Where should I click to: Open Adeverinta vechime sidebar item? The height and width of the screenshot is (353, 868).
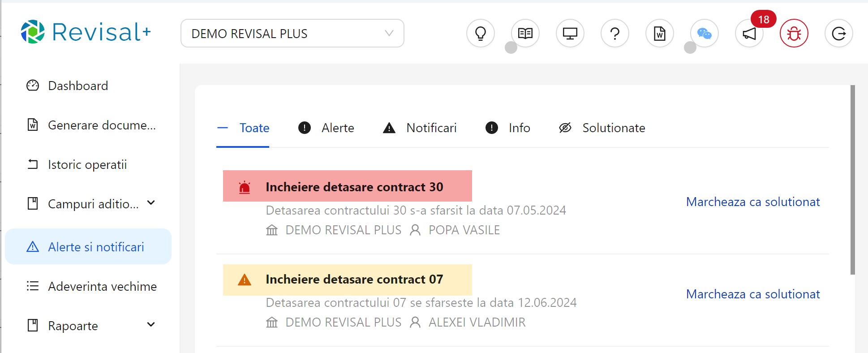88,286
